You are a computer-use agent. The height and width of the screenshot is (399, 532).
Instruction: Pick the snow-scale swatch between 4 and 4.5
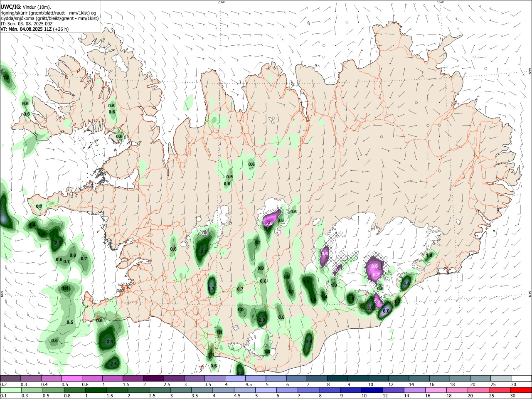234,379
